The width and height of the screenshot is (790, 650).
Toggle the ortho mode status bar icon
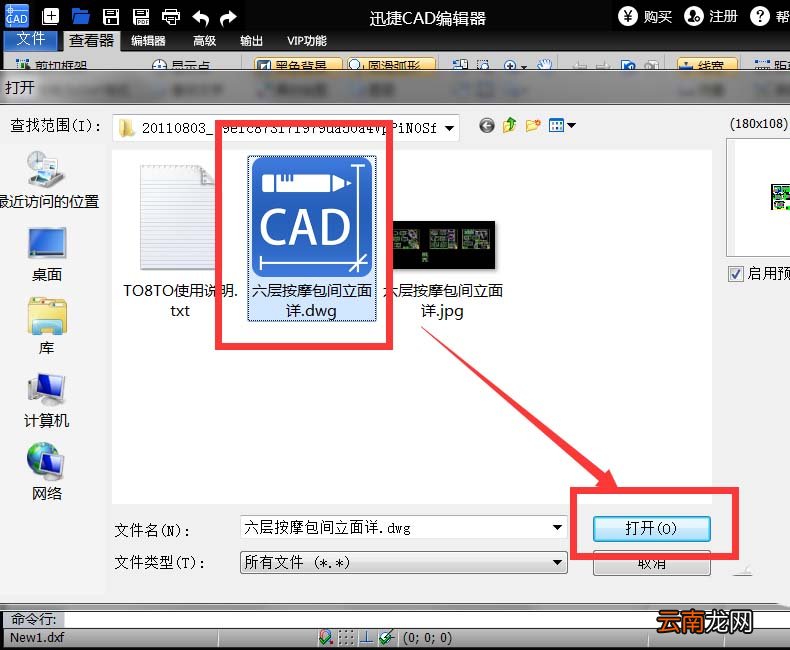click(366, 637)
